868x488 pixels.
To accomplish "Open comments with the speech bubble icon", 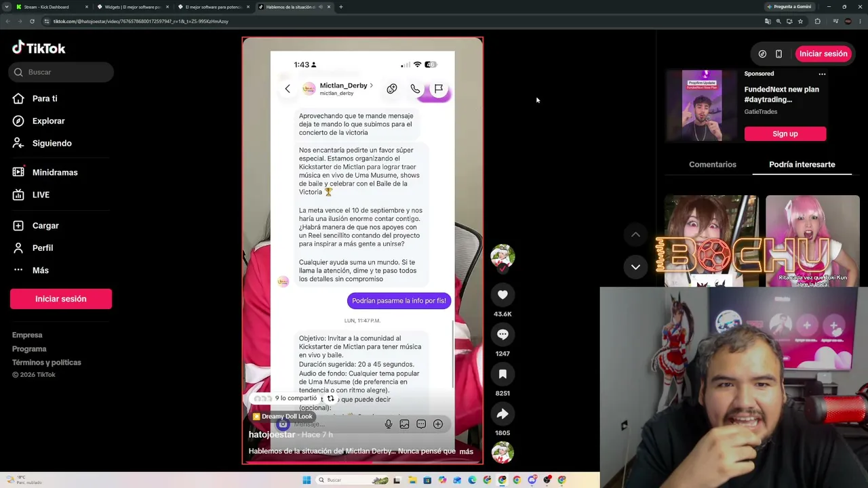I will coord(502,334).
